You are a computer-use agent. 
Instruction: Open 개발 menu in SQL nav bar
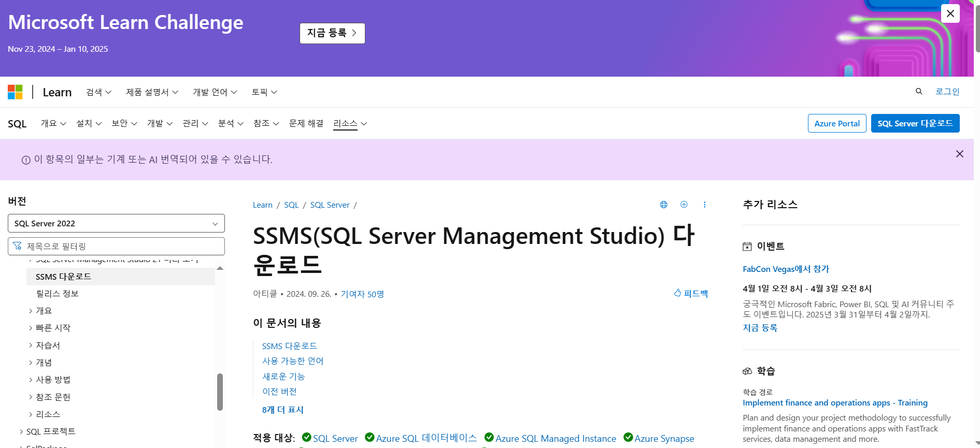(160, 123)
